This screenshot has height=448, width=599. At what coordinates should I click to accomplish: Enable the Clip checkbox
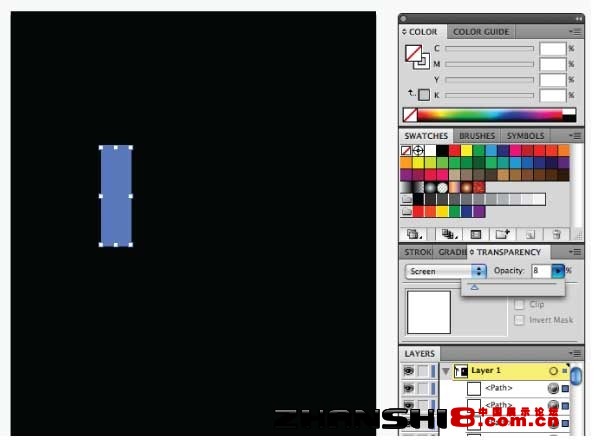click(x=519, y=304)
